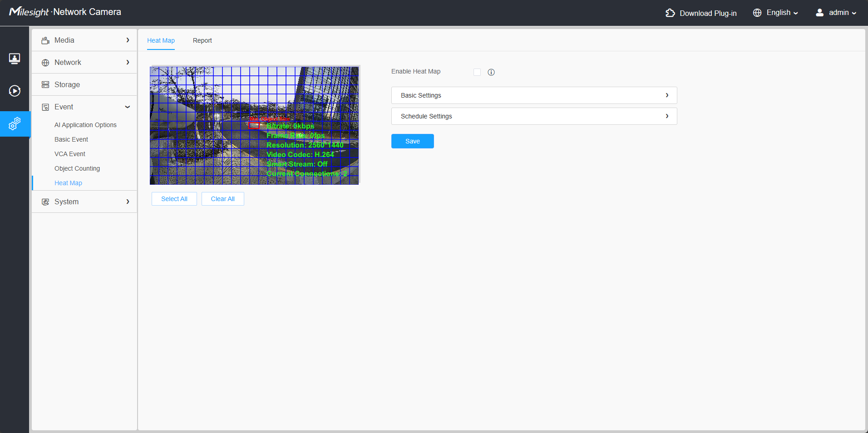Click the Media camera icon
This screenshot has height=433, width=868.
coord(45,40)
